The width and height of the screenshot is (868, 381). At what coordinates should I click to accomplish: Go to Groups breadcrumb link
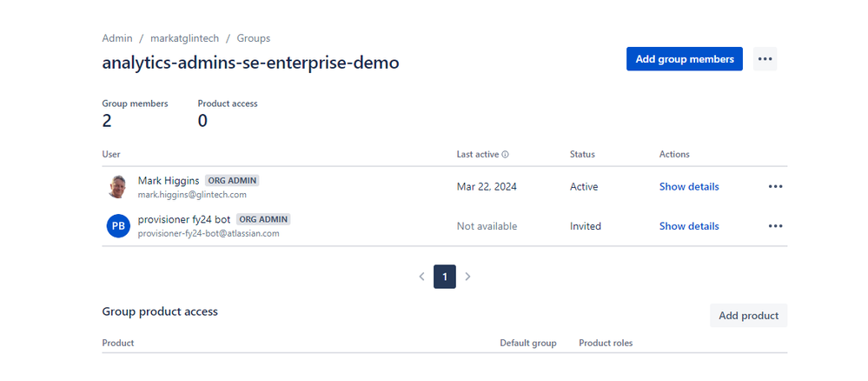coord(254,38)
